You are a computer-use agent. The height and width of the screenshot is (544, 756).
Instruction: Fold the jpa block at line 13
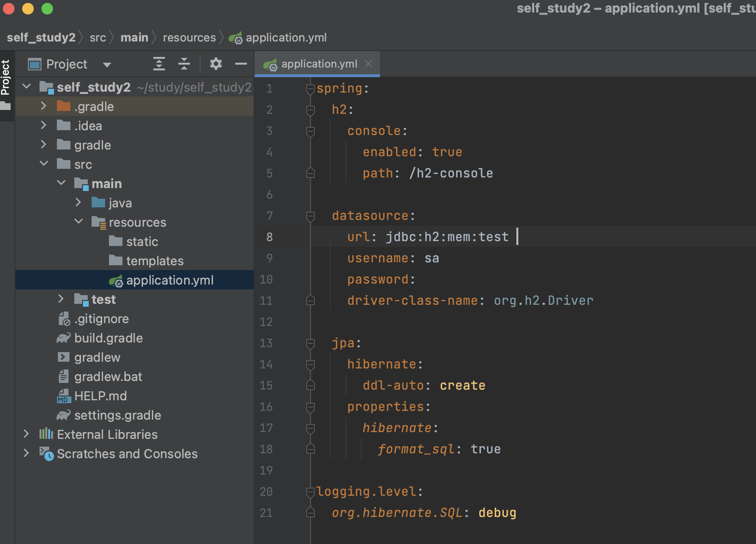point(310,343)
